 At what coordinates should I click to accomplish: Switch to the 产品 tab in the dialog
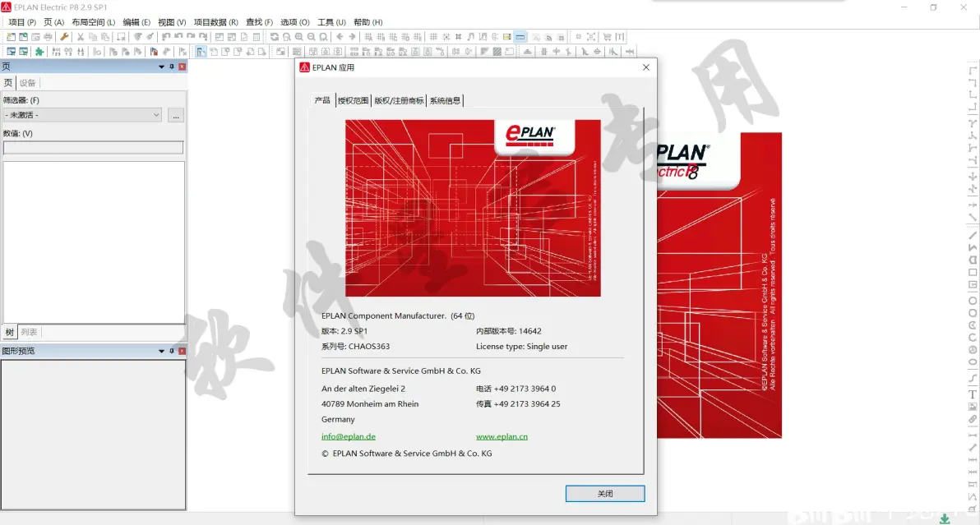click(x=322, y=100)
